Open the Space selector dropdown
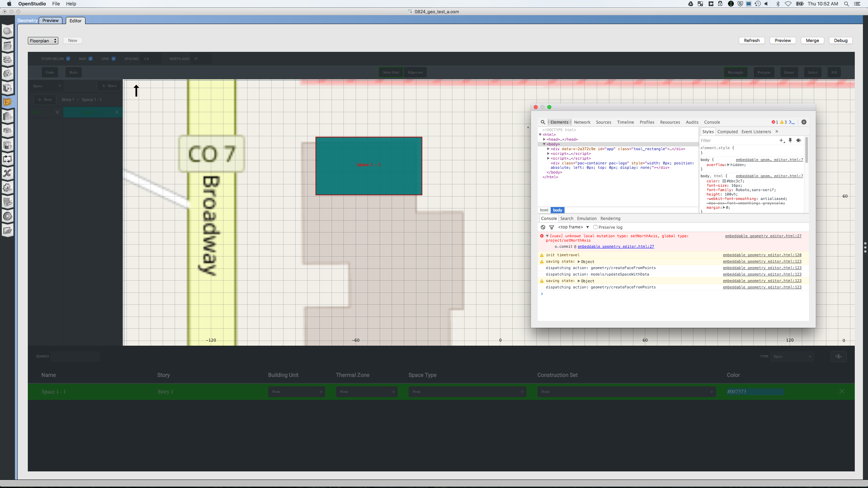 click(x=46, y=86)
